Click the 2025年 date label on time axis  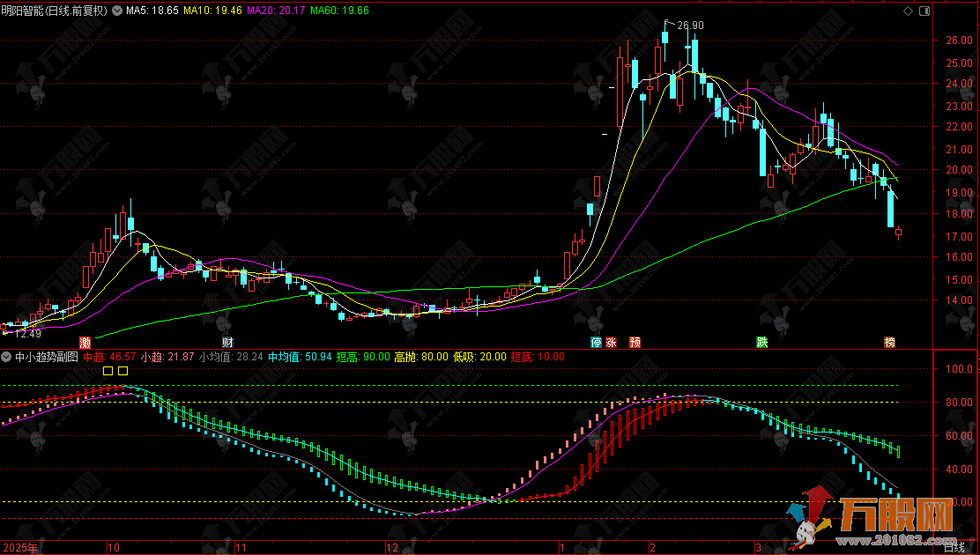click(19, 547)
